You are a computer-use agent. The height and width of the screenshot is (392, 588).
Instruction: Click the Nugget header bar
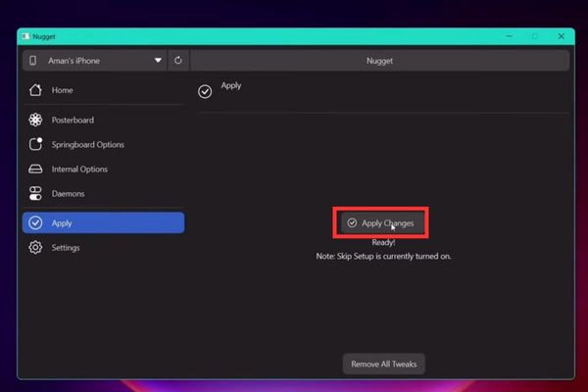tap(379, 61)
